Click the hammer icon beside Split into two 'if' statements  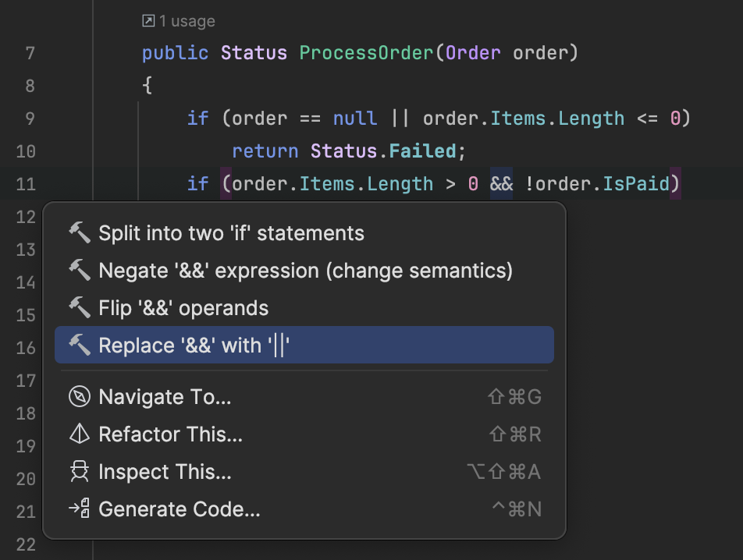click(80, 232)
